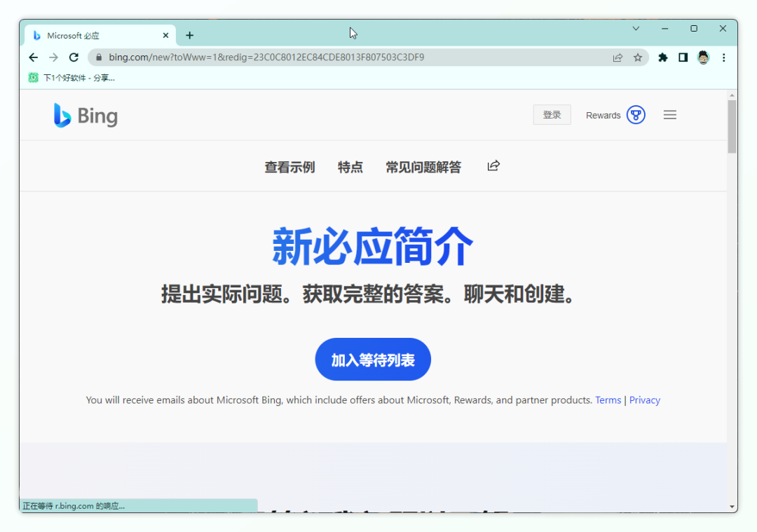Click the padlock site info icon
The width and height of the screenshot is (757, 532).
click(99, 57)
